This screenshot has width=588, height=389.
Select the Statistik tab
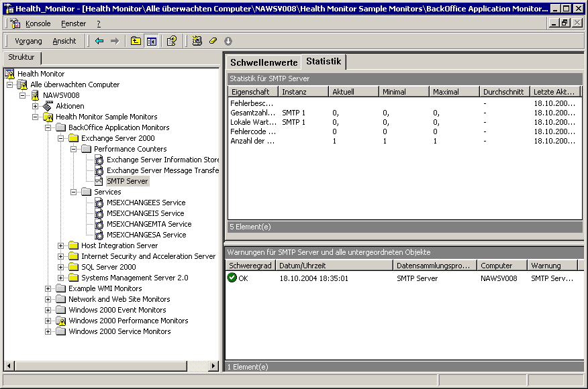(x=324, y=62)
